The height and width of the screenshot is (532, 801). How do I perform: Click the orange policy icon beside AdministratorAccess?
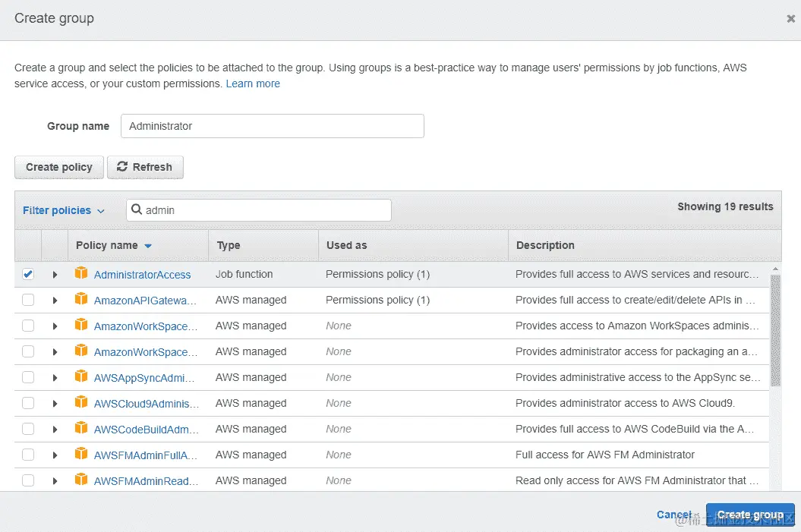click(81, 274)
